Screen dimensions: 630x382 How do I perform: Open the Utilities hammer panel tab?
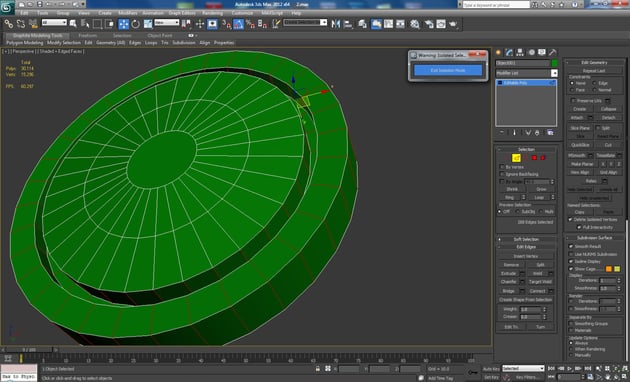pyautogui.click(x=553, y=52)
